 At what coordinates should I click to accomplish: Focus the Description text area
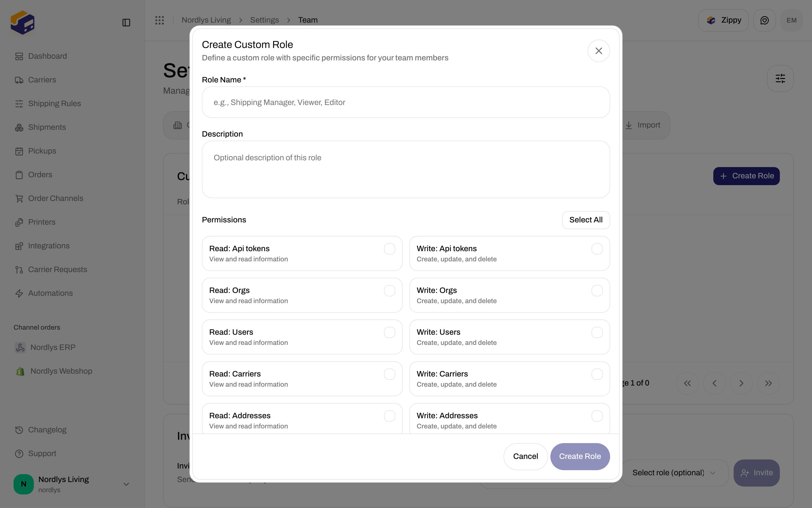point(406,169)
